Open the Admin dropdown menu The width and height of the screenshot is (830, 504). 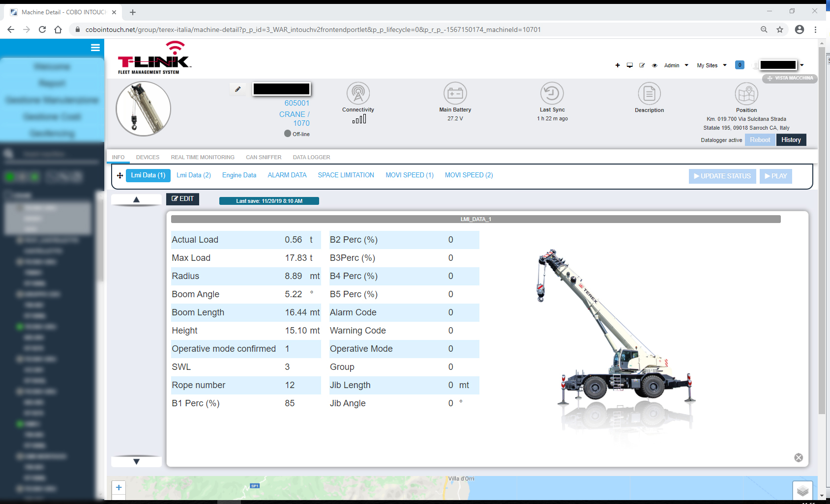pyautogui.click(x=676, y=65)
